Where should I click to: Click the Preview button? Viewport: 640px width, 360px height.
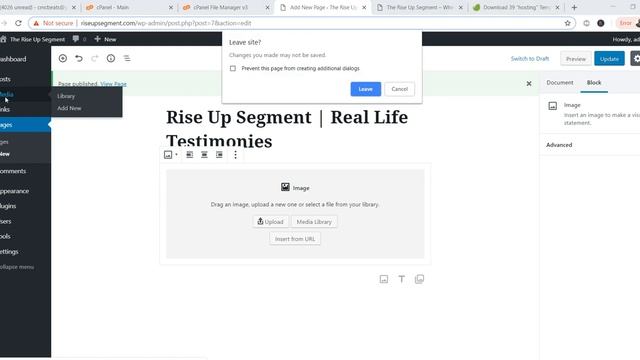point(576,59)
